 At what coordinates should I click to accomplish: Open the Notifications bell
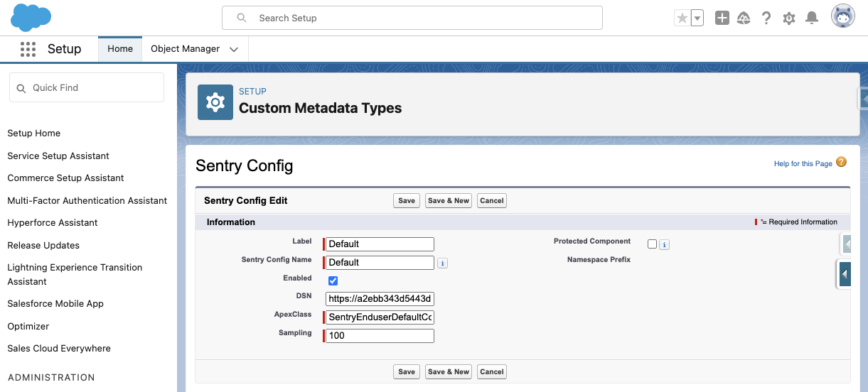pyautogui.click(x=811, y=18)
